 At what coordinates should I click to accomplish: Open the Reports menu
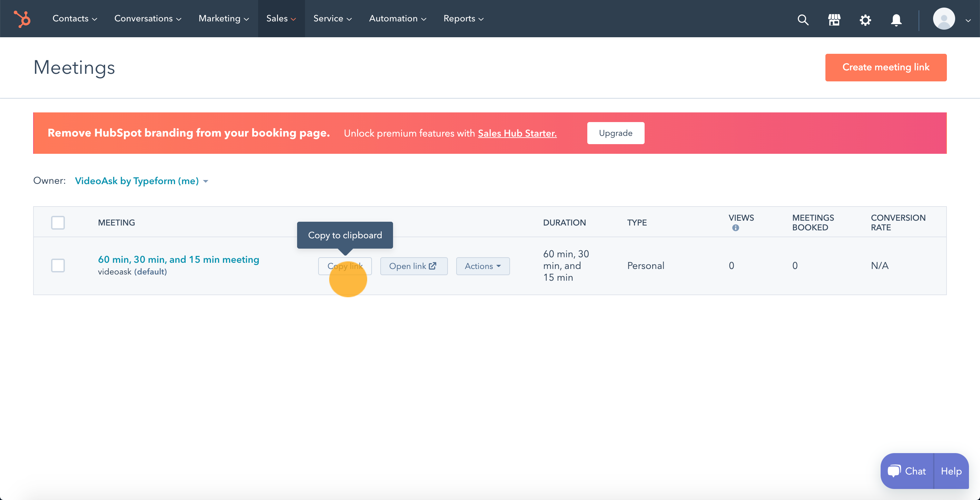click(x=463, y=19)
